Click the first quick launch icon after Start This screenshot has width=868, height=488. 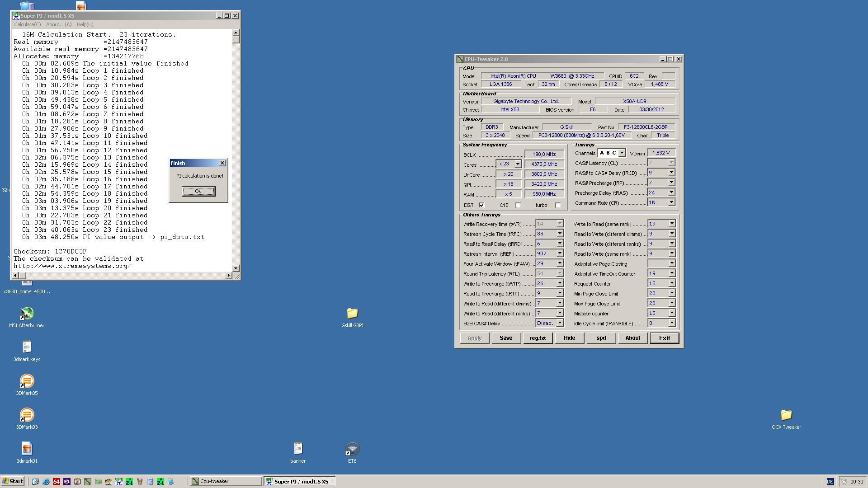pyautogui.click(x=35, y=482)
